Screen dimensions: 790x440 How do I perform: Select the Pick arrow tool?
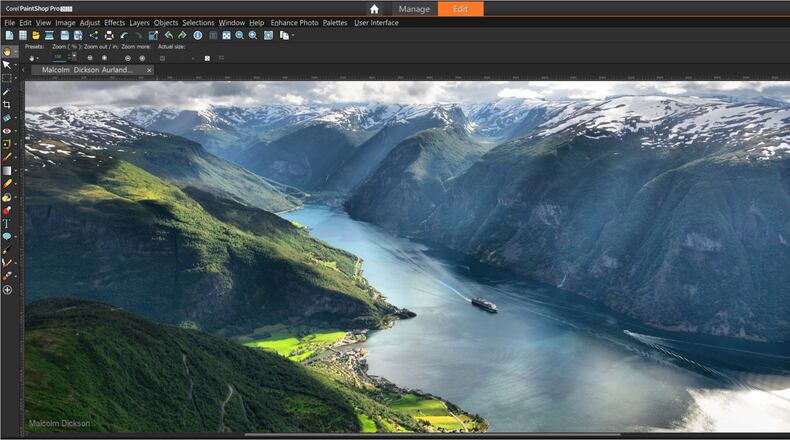(x=7, y=65)
